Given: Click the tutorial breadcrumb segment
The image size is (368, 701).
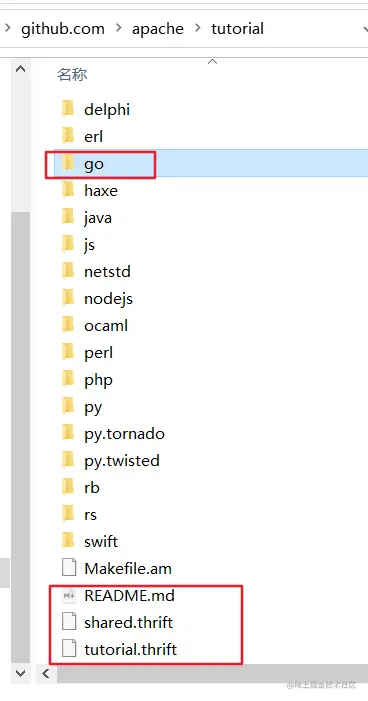Looking at the screenshot, I should [237, 29].
